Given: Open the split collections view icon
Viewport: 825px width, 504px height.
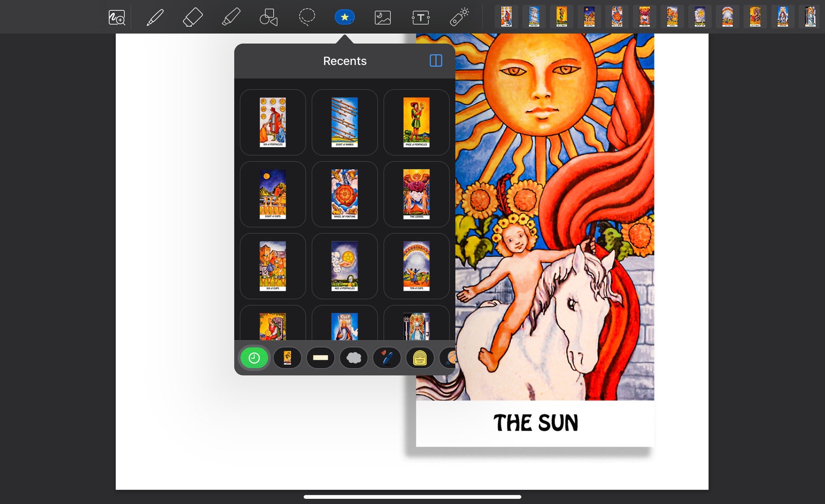Looking at the screenshot, I should click(436, 61).
